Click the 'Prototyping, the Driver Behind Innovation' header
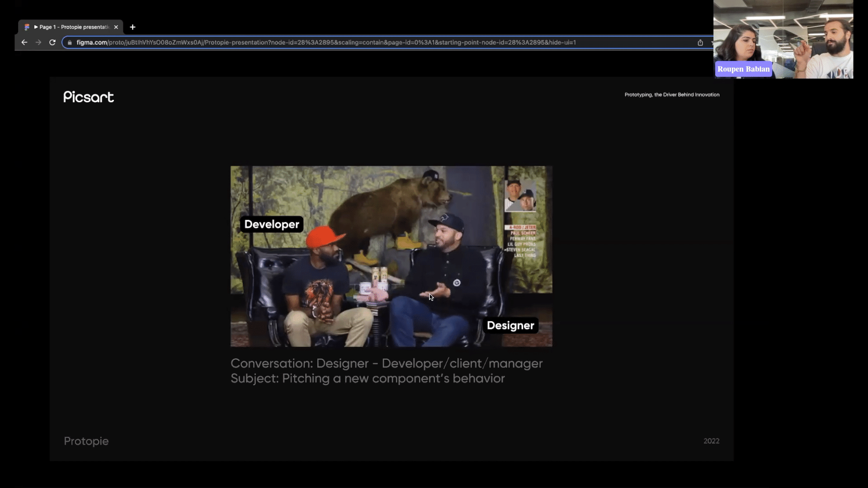 pyautogui.click(x=672, y=95)
